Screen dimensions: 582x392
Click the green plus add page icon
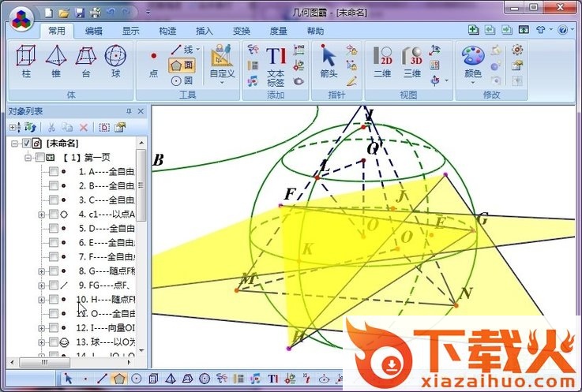(x=473, y=30)
